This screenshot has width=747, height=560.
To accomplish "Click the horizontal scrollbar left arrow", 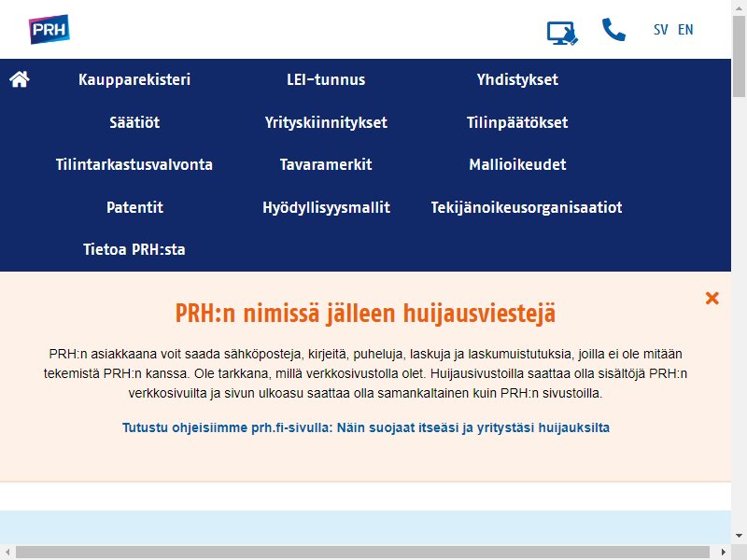I will point(7,553).
